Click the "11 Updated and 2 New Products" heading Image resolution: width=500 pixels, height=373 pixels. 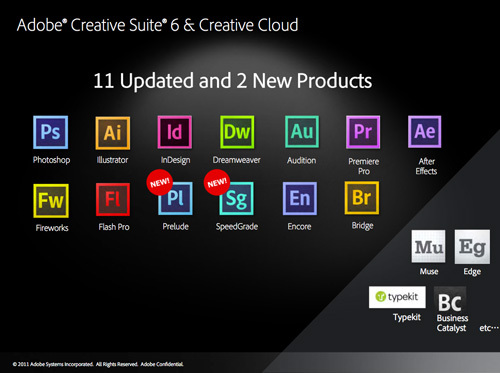(233, 81)
